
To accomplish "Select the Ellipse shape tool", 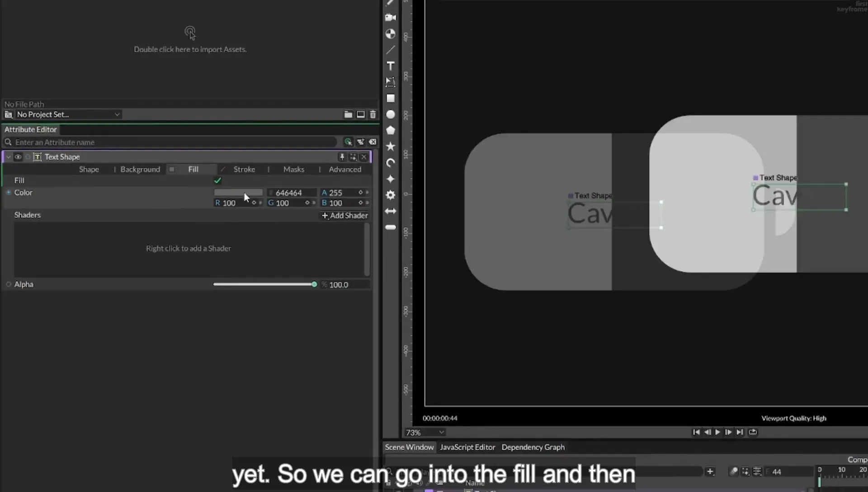I will pos(391,114).
